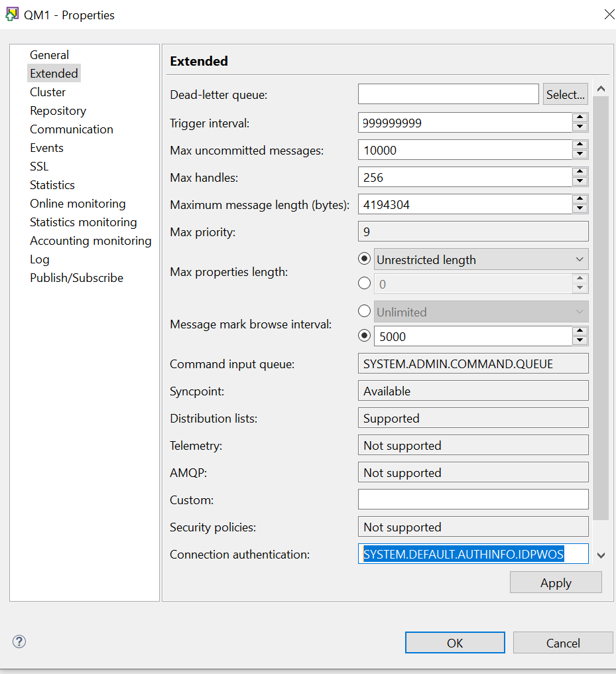This screenshot has height=674, width=616.
Task: Click the MQ Explorer icon in title bar
Action: tap(11, 13)
